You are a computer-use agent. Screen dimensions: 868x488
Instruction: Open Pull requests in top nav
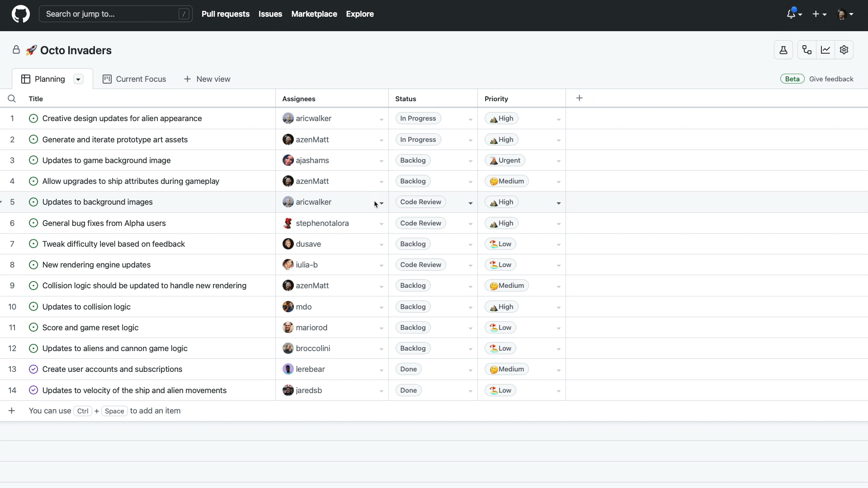click(226, 14)
